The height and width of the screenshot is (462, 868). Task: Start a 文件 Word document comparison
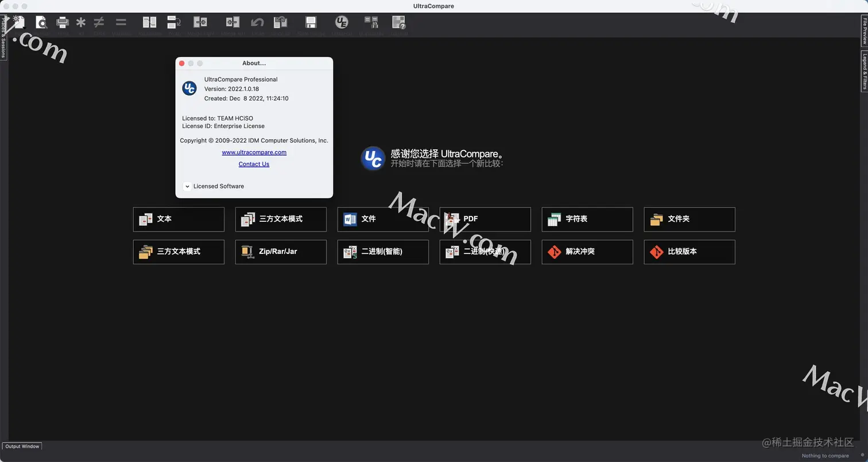[383, 219]
